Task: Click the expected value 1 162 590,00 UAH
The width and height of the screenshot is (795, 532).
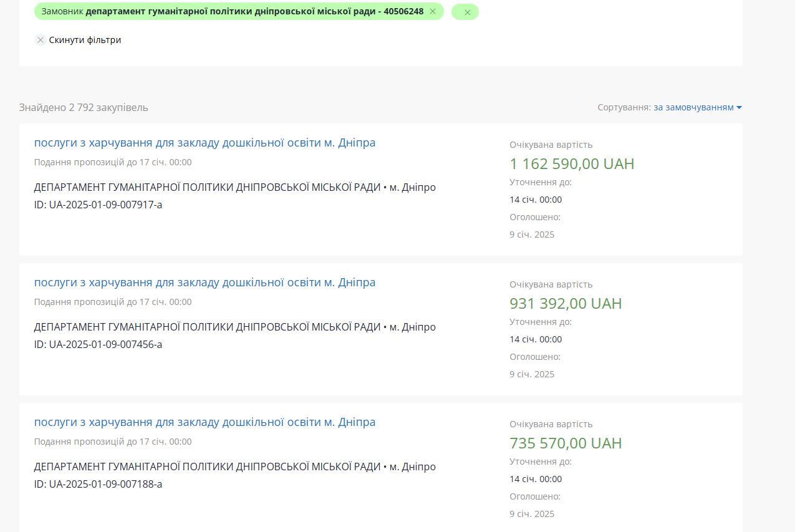Action: 572,164
